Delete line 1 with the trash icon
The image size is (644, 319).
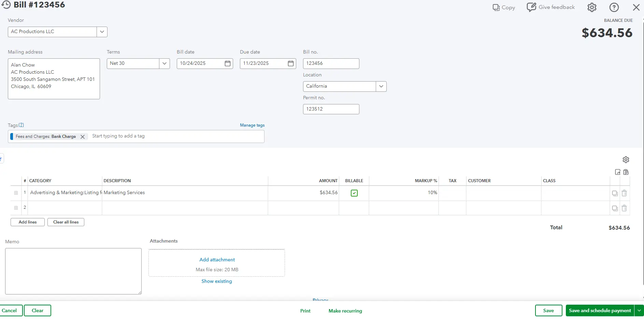coord(625,193)
